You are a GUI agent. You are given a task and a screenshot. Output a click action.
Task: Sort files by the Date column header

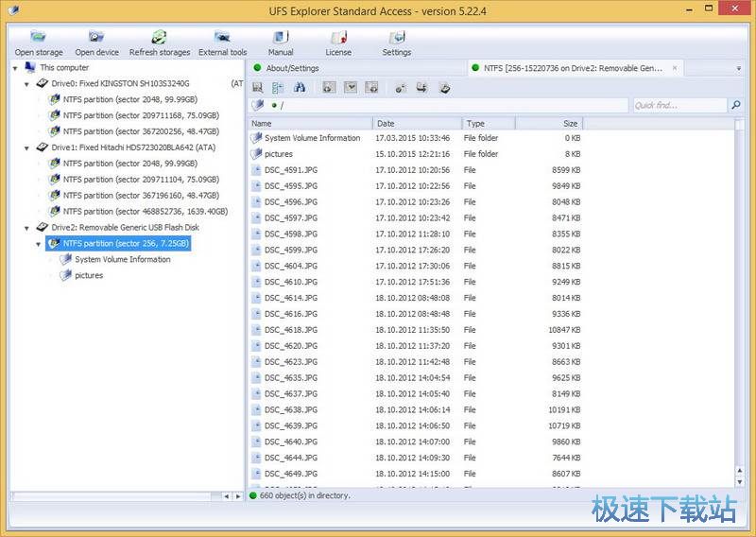(x=416, y=124)
